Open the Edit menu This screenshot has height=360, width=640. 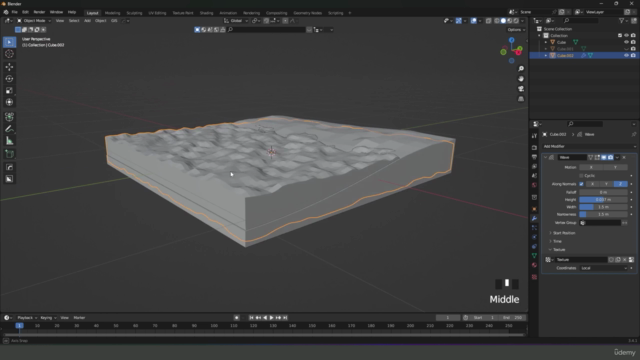[x=25, y=12]
